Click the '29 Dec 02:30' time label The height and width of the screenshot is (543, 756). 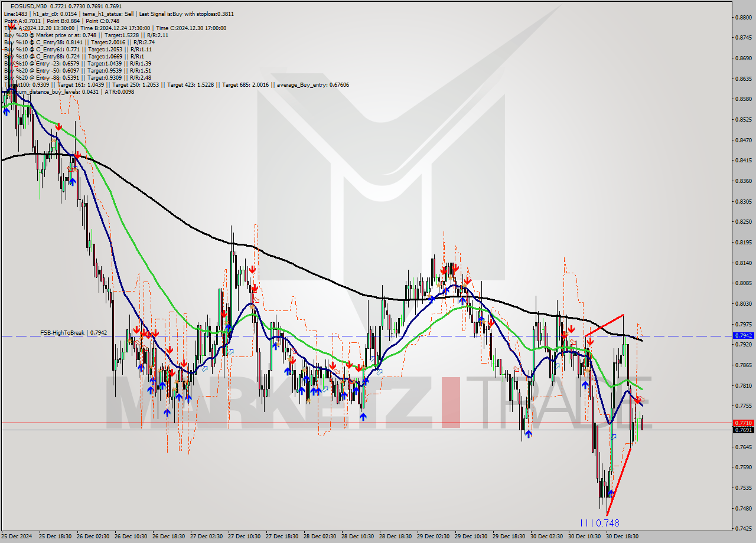coord(433,537)
